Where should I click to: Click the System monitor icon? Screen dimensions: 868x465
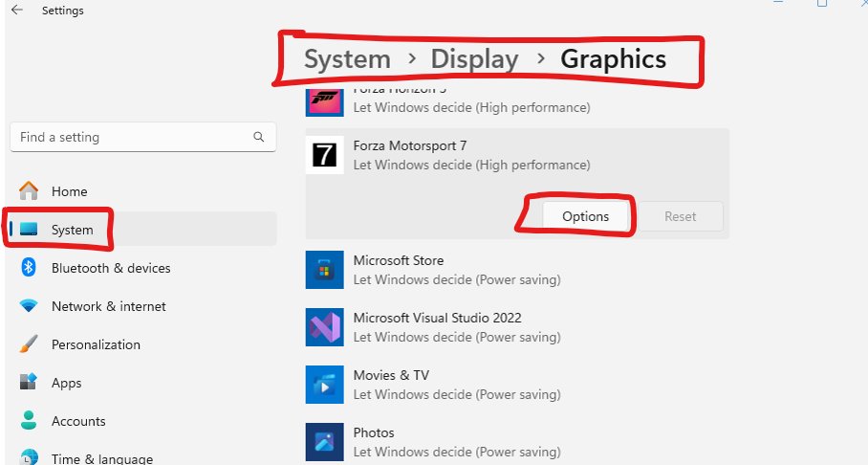[x=29, y=230]
